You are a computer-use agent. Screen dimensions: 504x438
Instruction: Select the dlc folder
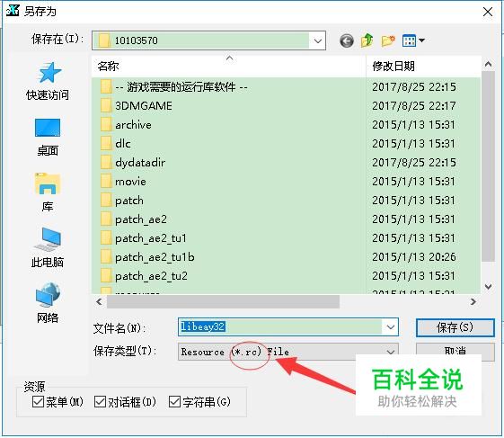point(116,144)
